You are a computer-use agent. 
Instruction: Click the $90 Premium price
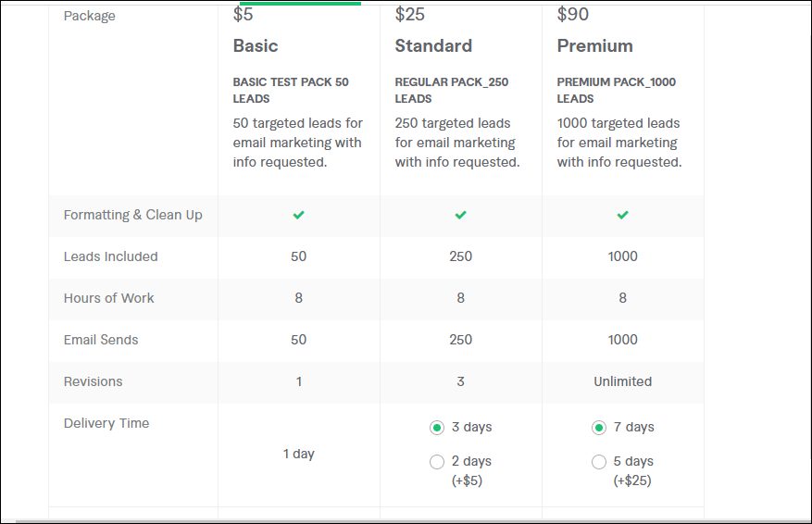[x=572, y=14]
